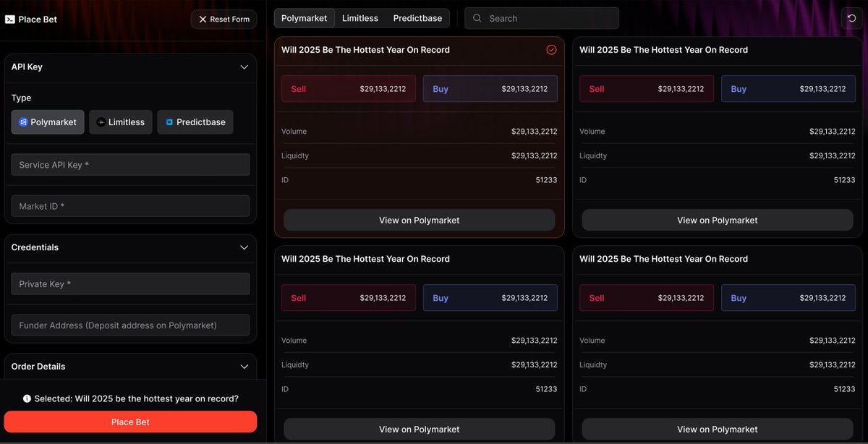Click the info icon next to Selected message
868x444 pixels.
pos(27,398)
